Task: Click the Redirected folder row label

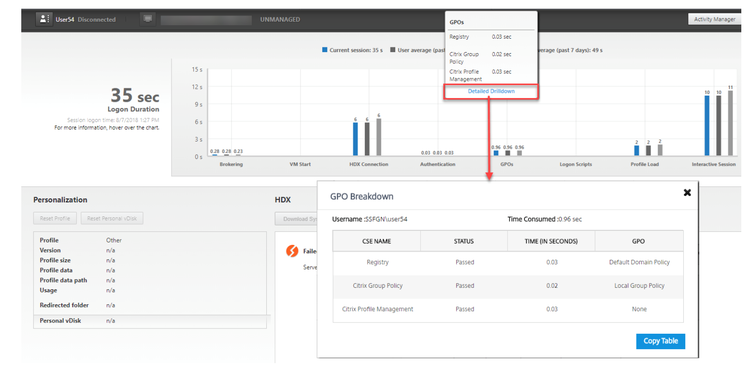Action: point(64,305)
